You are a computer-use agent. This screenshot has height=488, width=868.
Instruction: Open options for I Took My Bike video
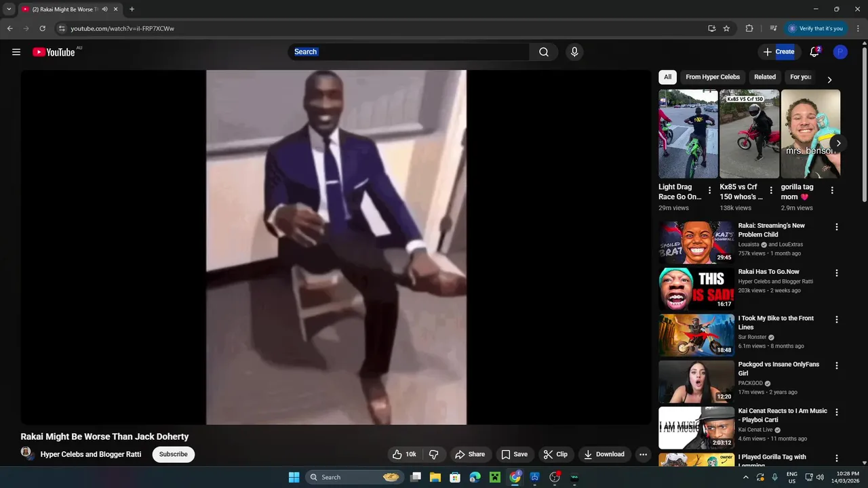pyautogui.click(x=837, y=319)
